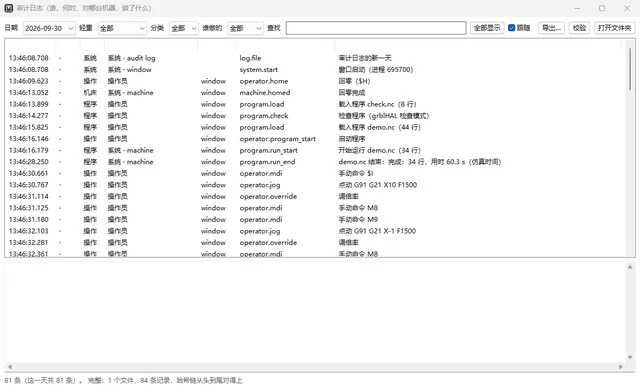Click the 全部显示 button

[x=487, y=28]
